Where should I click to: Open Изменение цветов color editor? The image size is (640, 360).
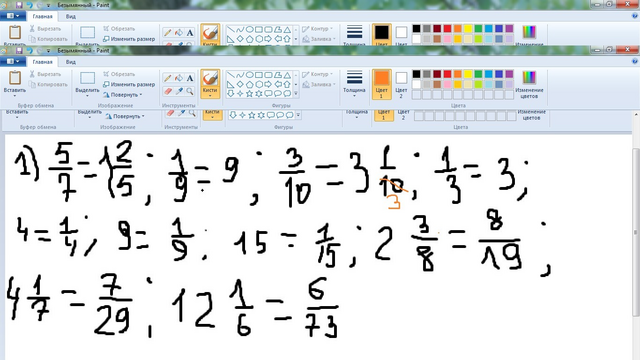pos(529,85)
